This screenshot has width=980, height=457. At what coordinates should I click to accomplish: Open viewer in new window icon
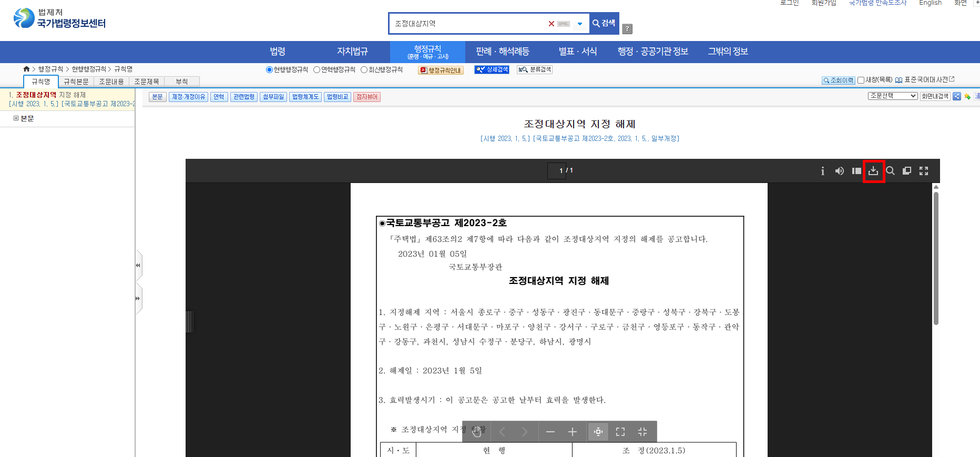pos(907,171)
